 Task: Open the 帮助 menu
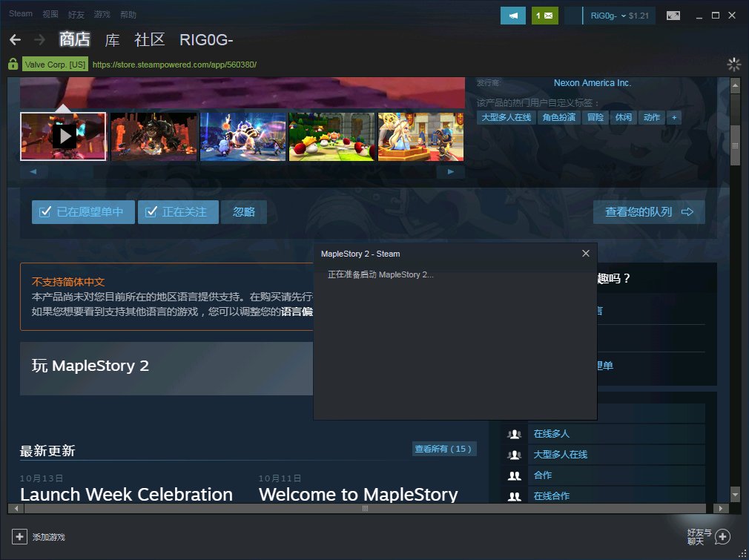point(128,14)
